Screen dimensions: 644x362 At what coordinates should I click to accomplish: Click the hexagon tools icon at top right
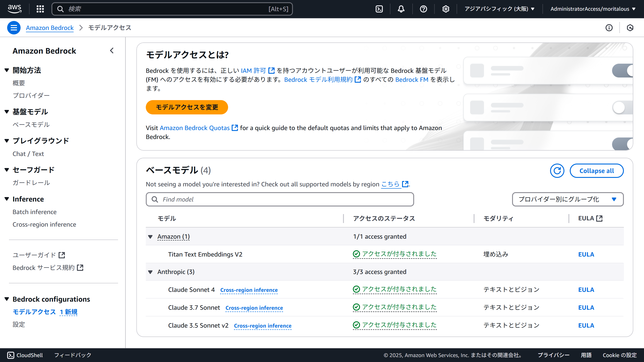(x=630, y=28)
